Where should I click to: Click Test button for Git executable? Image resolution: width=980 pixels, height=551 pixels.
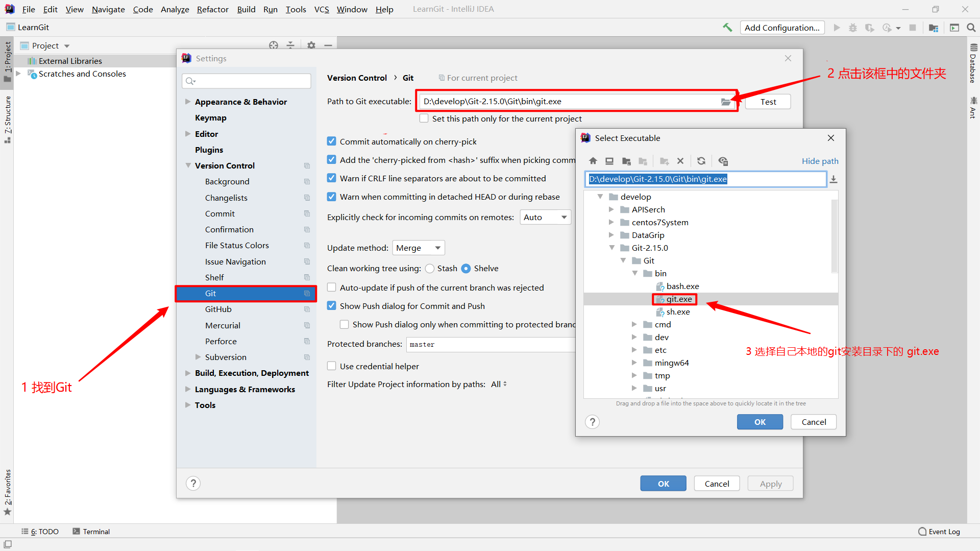tap(768, 102)
